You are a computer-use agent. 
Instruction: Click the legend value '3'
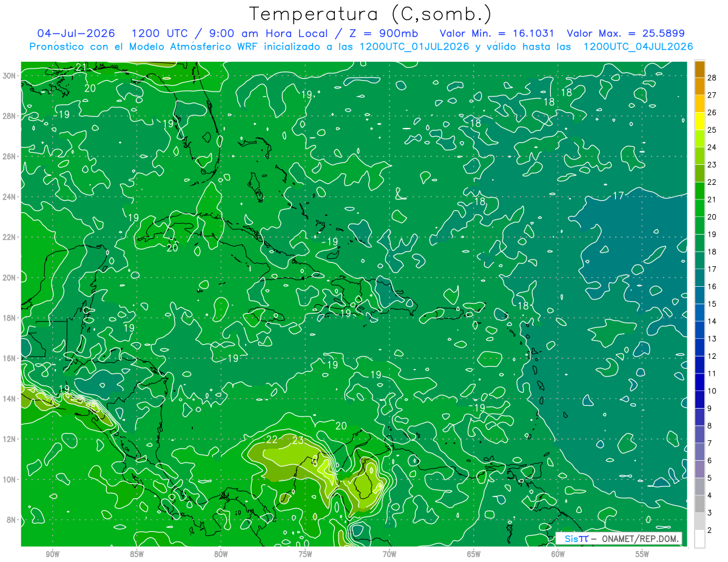tap(710, 513)
